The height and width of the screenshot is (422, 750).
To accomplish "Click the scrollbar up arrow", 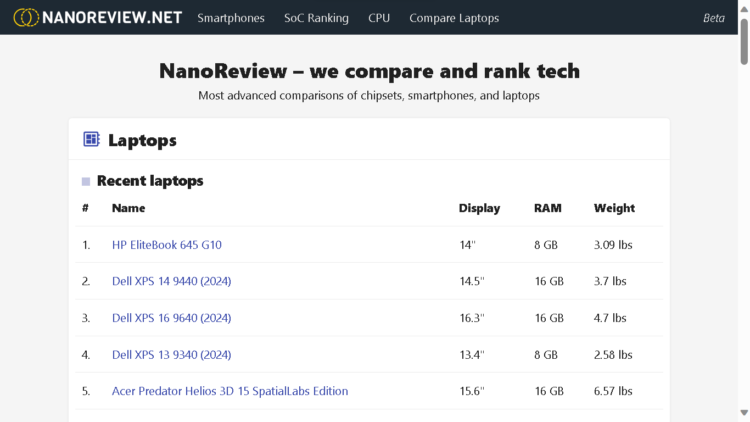I will (744, 9).
